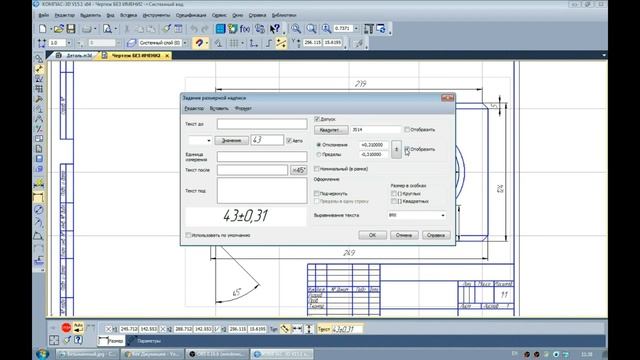
Task: Click the ×45° button
Action: point(299,170)
